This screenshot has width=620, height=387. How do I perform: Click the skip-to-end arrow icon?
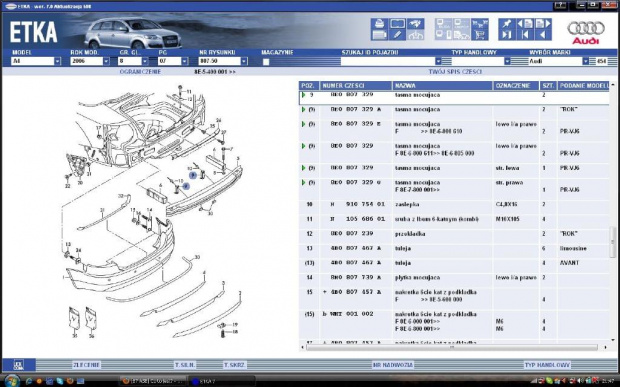pyautogui.click(x=507, y=35)
